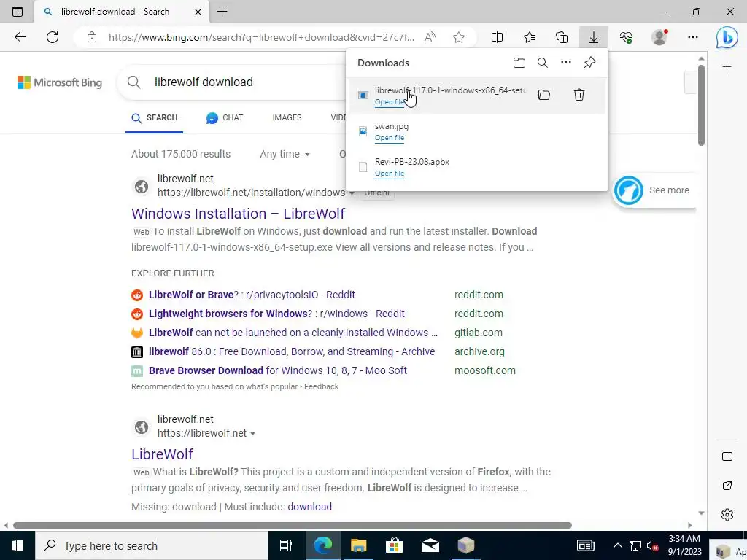View site information lock icon
The image size is (747, 560).
coord(92,37)
